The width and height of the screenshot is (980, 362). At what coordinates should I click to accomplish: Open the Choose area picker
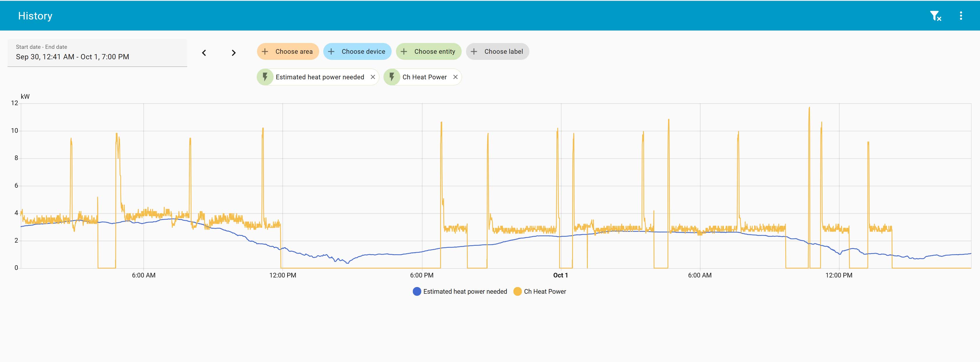point(288,51)
